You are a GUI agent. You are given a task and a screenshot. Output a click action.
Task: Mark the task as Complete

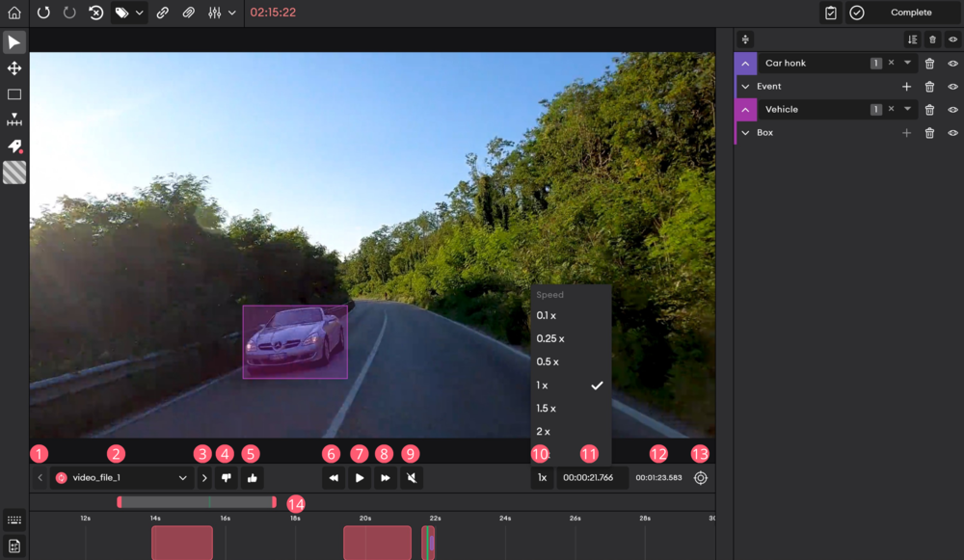tap(902, 13)
